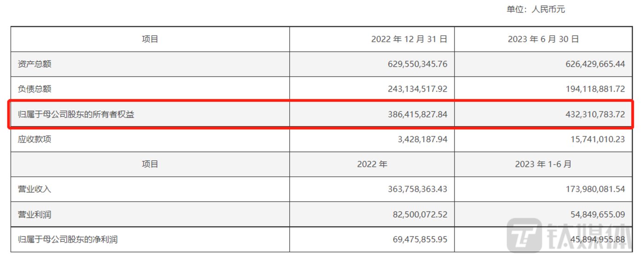Click the value 363,758,363.43
Viewport: 644px width, 265px height.
pyautogui.click(x=417, y=189)
